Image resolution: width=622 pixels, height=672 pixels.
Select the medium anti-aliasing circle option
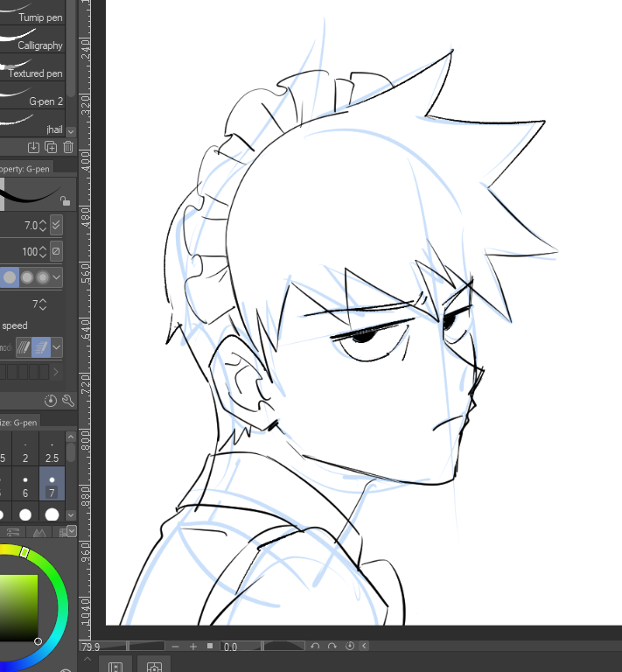pos(27,277)
